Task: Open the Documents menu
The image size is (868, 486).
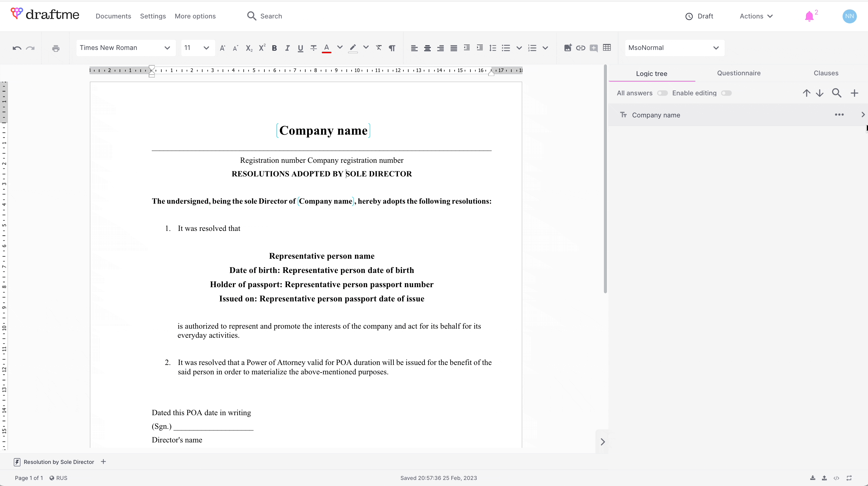Action: pyautogui.click(x=113, y=16)
